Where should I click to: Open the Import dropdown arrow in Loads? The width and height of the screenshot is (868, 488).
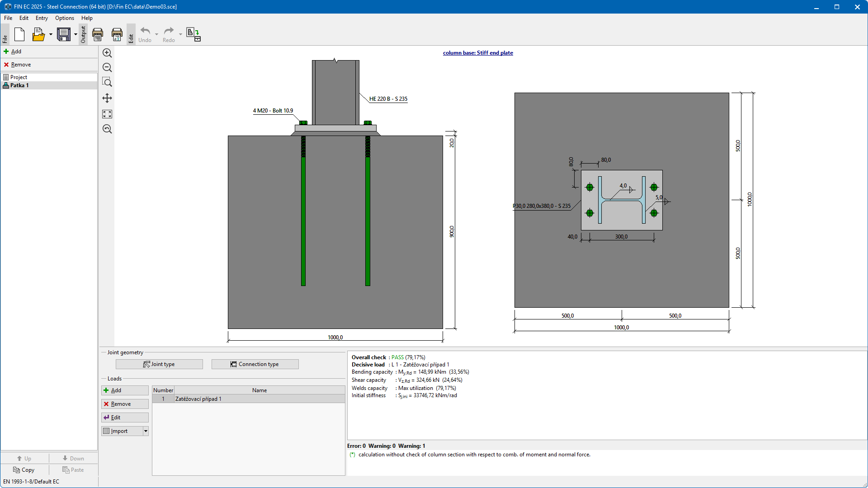pyautogui.click(x=146, y=431)
